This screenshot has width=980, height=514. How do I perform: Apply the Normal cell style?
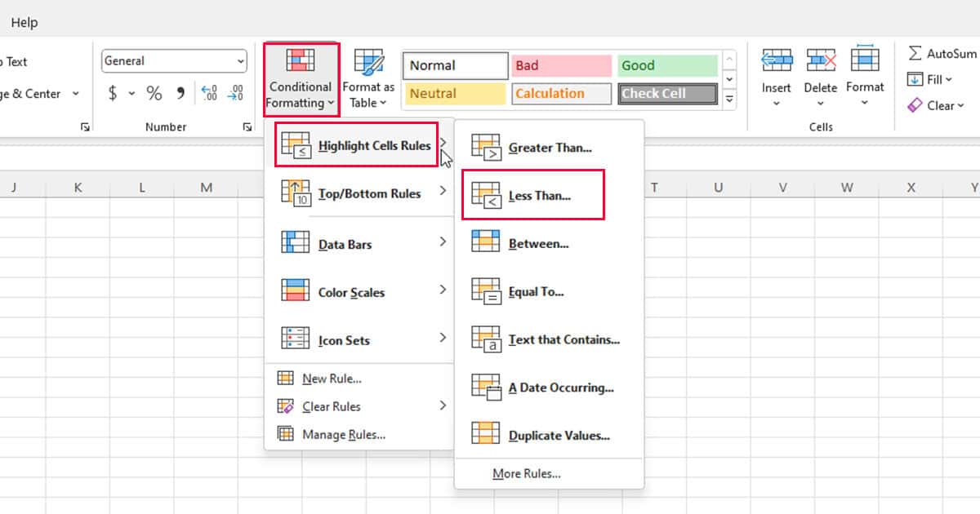tap(456, 66)
